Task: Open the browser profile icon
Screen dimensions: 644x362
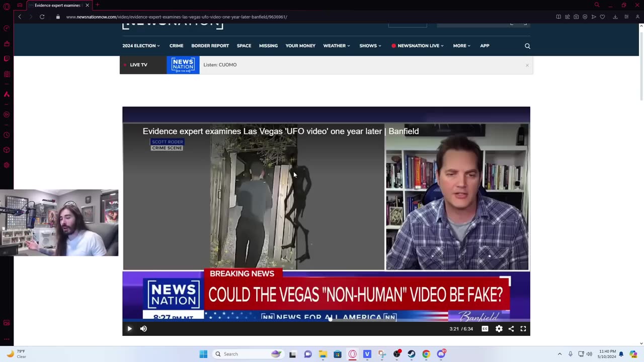Action: (x=636, y=17)
